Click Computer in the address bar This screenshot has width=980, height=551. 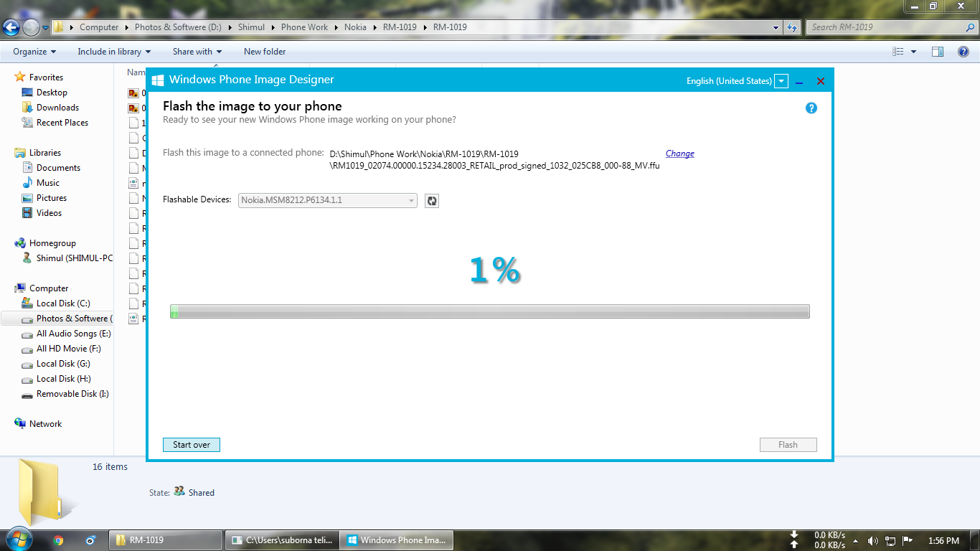coord(99,27)
